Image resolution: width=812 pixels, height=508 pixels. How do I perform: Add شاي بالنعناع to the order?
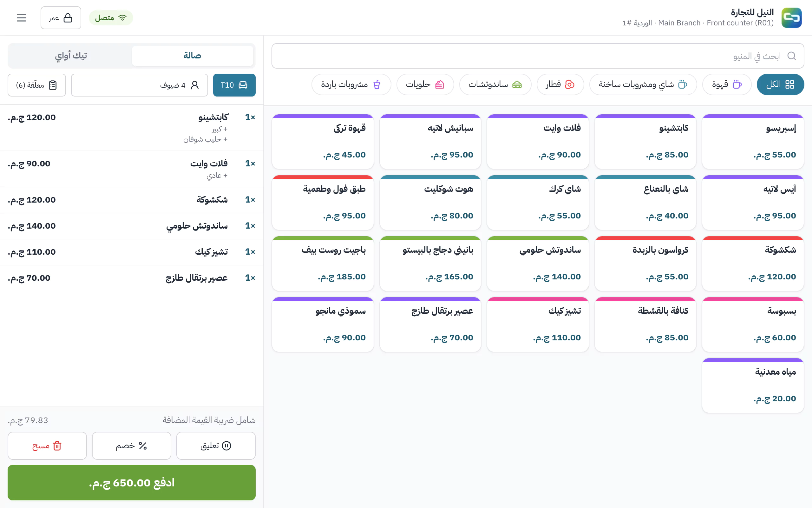pos(645,203)
